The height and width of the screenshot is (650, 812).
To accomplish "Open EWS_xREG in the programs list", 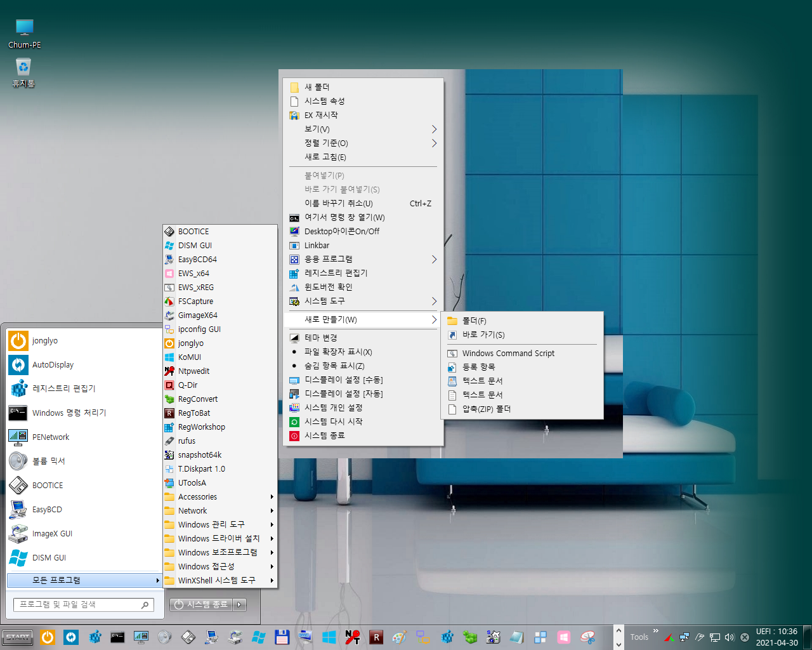I will [220, 288].
